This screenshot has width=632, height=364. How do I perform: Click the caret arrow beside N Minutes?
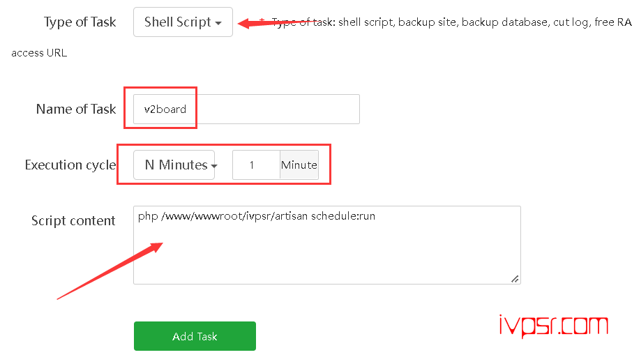point(214,166)
